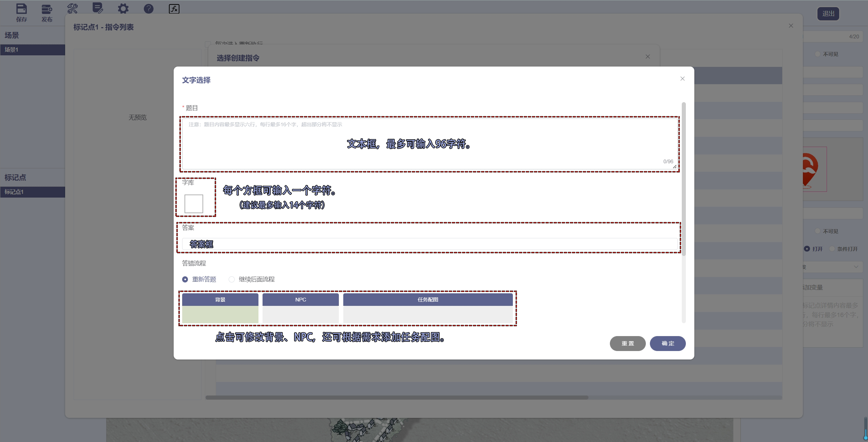Click the 任务配图 header
Image resolution: width=868 pixels, height=442 pixels.
click(428, 299)
